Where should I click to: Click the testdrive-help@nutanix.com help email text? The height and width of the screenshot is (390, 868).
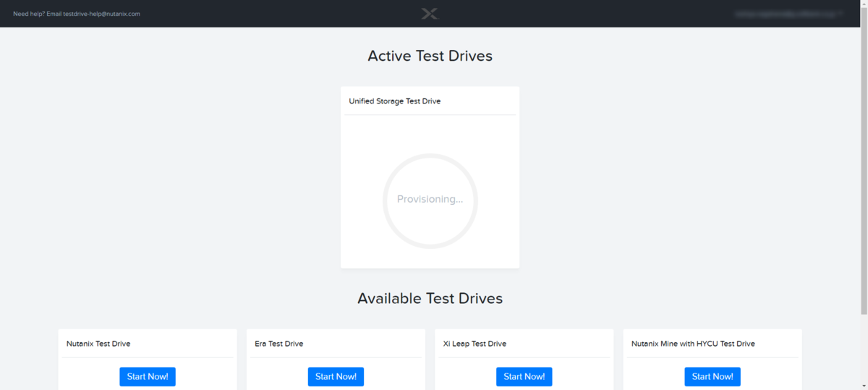101,14
